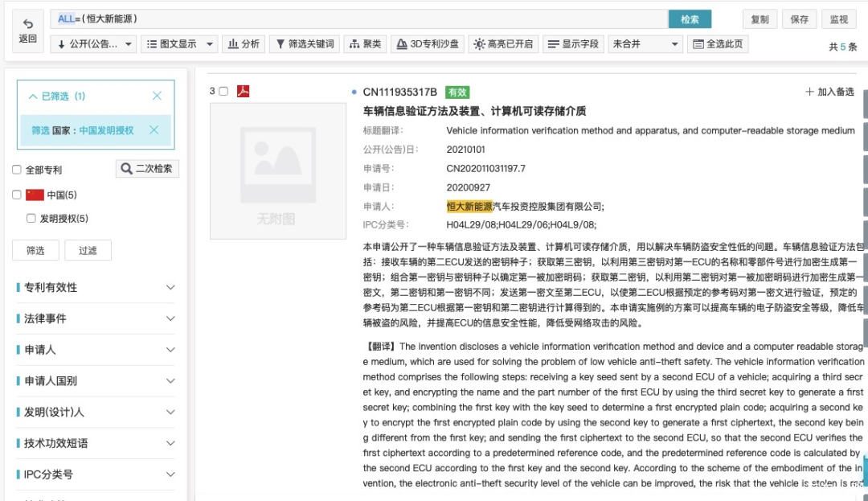Open the 3D专利沙盘 view

coord(428,43)
